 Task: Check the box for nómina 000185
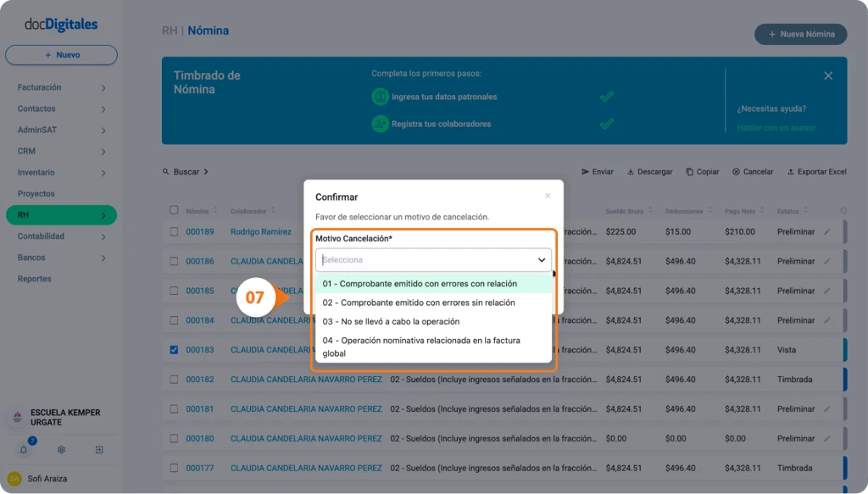click(x=174, y=291)
